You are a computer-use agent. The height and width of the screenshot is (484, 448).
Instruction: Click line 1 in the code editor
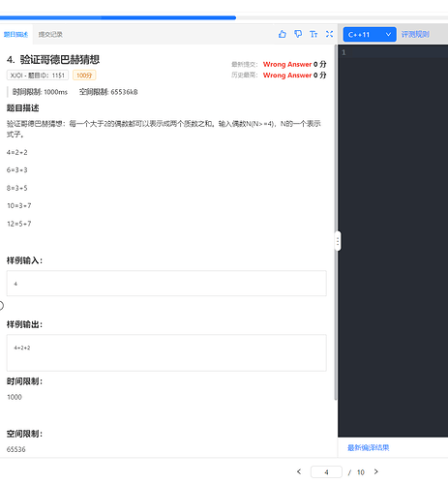[x=393, y=52]
